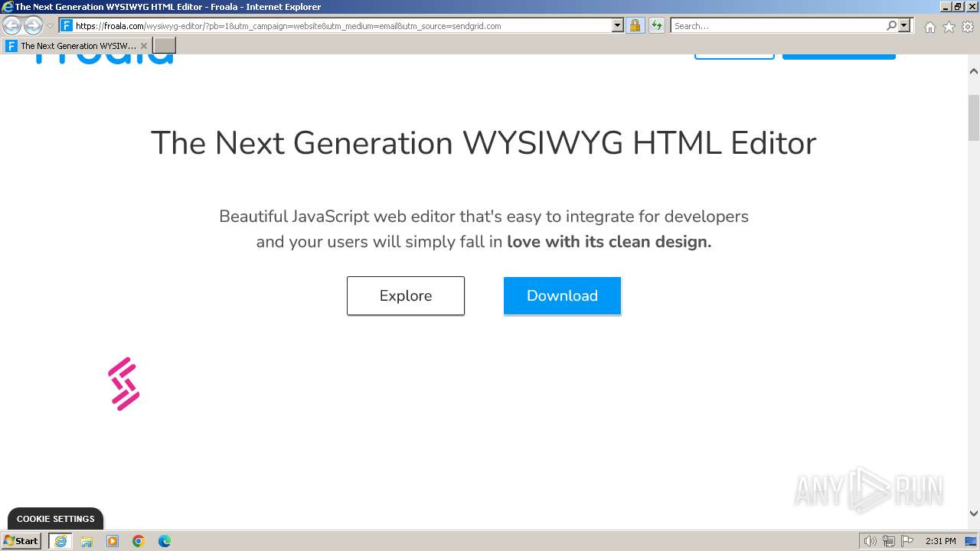This screenshot has height=551, width=980.
Task: Click the refresh page icon
Action: click(657, 25)
